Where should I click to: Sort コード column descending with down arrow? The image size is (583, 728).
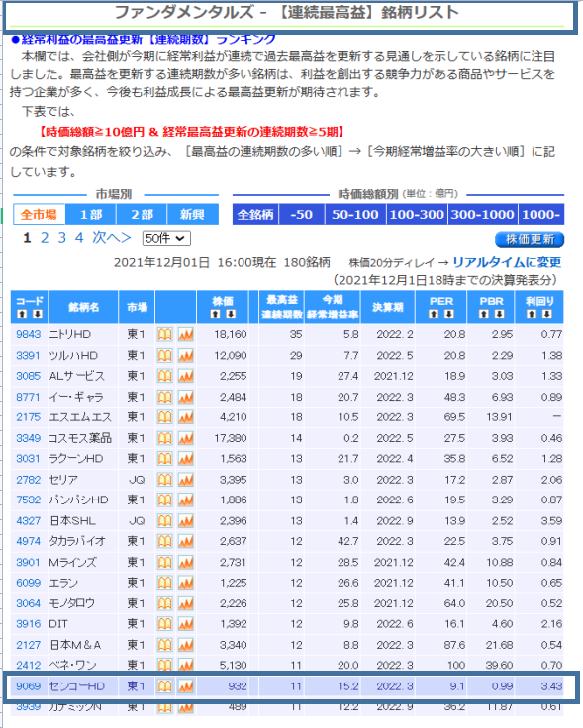pos(38,315)
